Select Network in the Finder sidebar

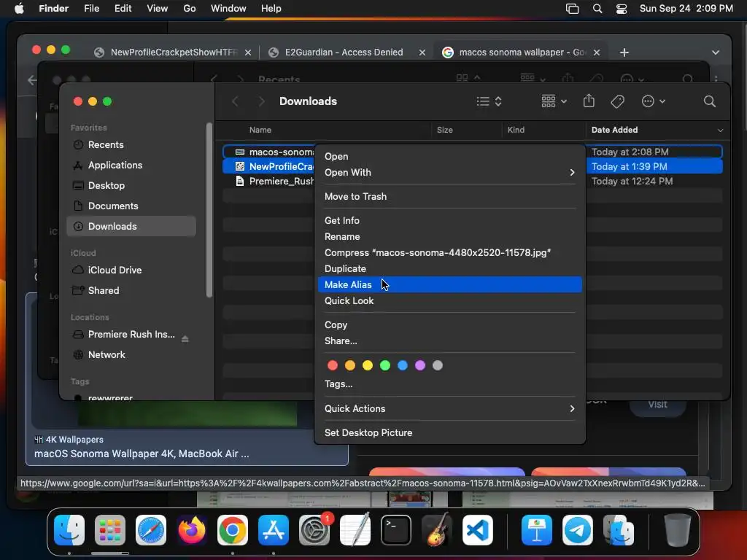tap(131, 355)
